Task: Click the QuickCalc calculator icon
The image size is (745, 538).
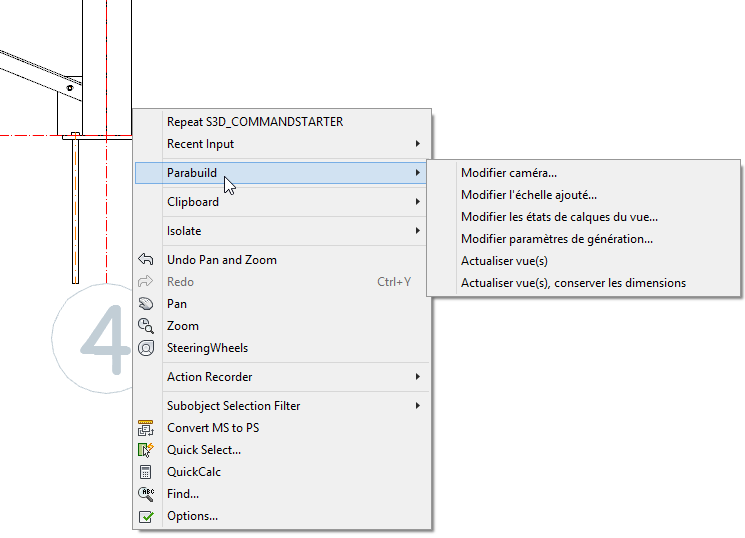Action: pos(145,472)
